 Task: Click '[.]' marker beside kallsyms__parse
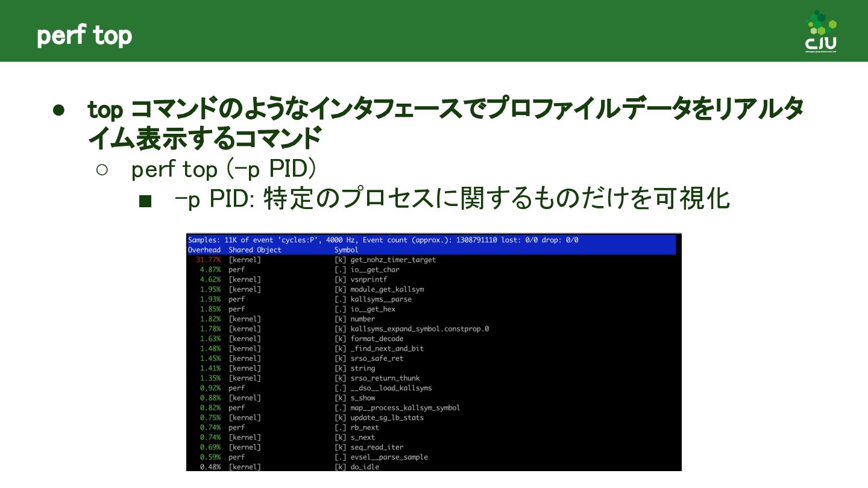(x=341, y=299)
